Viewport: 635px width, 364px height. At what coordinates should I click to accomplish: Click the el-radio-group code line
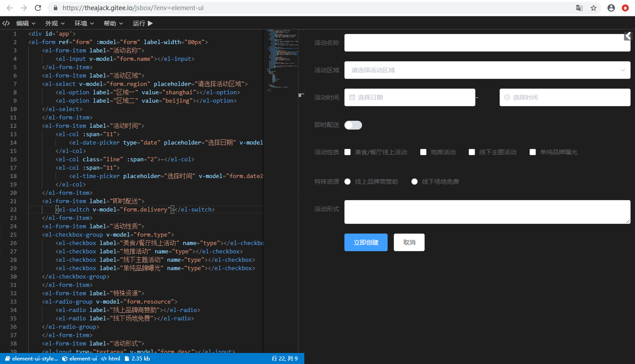(109, 301)
